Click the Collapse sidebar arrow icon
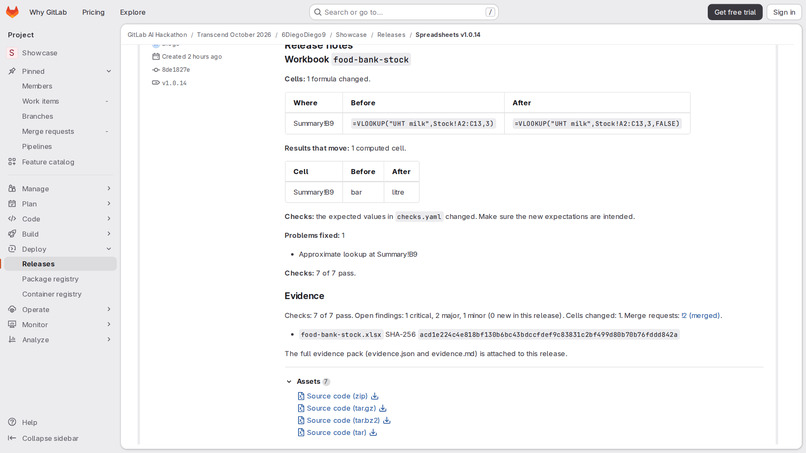The width and height of the screenshot is (806, 453). pyautogui.click(x=12, y=438)
